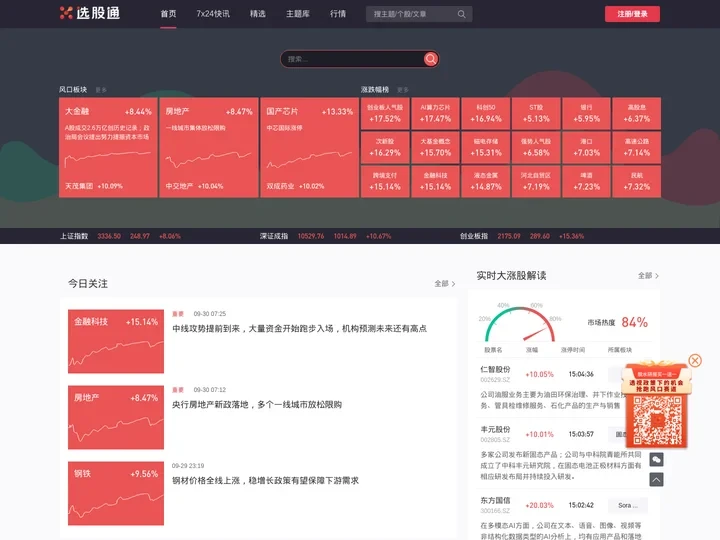Select the 高速公路 +7.14% tile

tap(637, 147)
